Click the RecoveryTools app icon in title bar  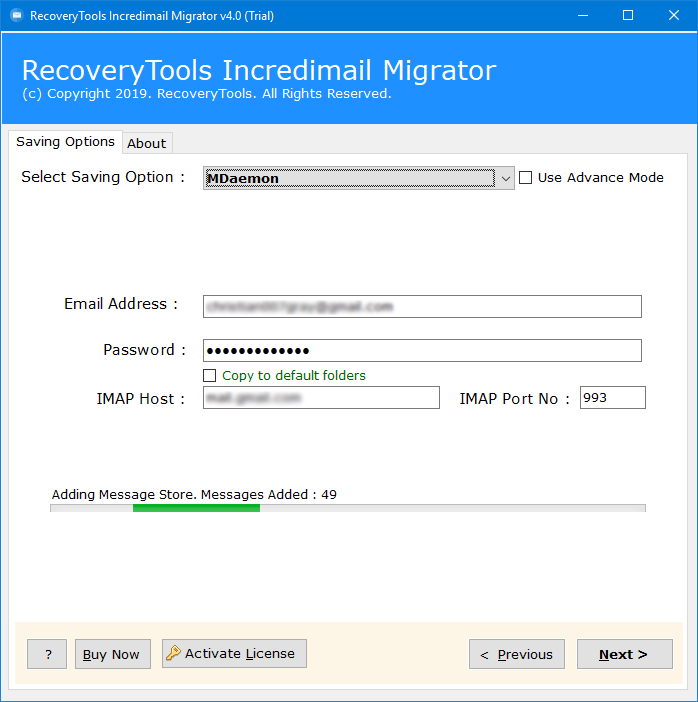tap(17, 16)
